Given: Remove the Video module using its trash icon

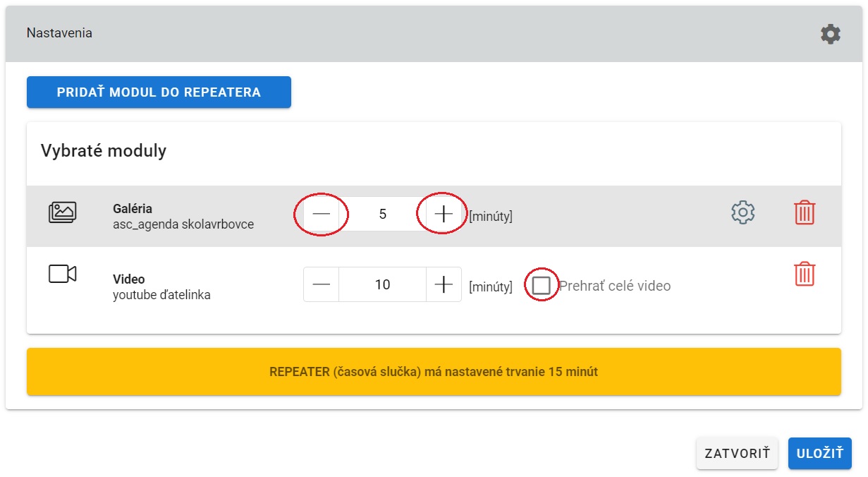Looking at the screenshot, I should point(804,274).
